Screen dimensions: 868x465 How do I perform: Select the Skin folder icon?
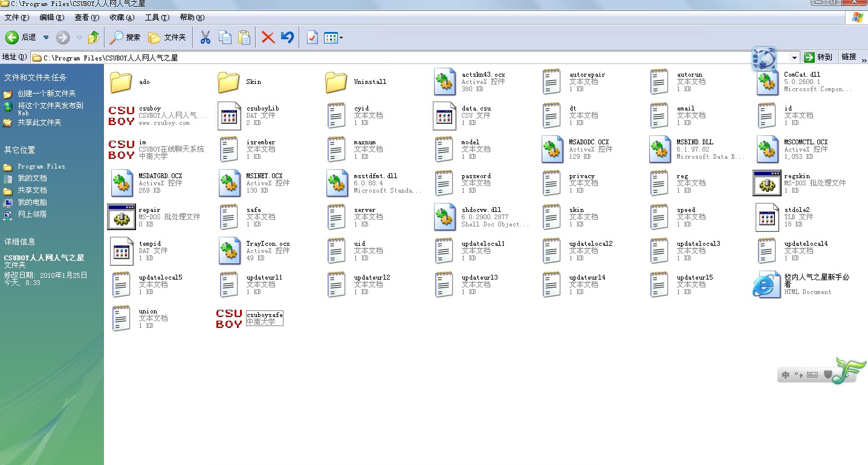click(229, 82)
